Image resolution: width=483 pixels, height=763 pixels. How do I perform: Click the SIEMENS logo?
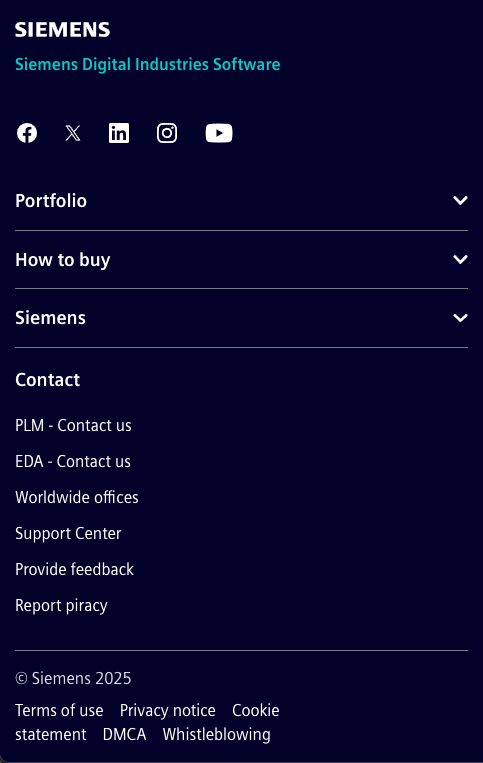coord(63,30)
